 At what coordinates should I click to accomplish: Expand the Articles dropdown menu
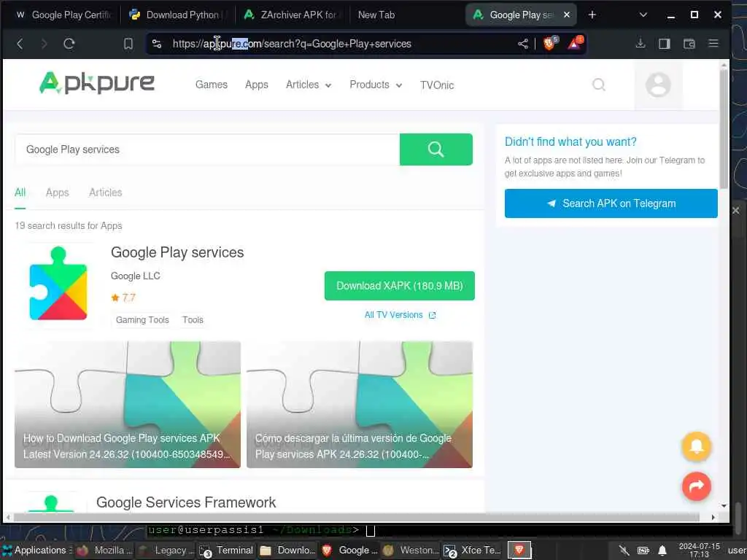tap(309, 85)
